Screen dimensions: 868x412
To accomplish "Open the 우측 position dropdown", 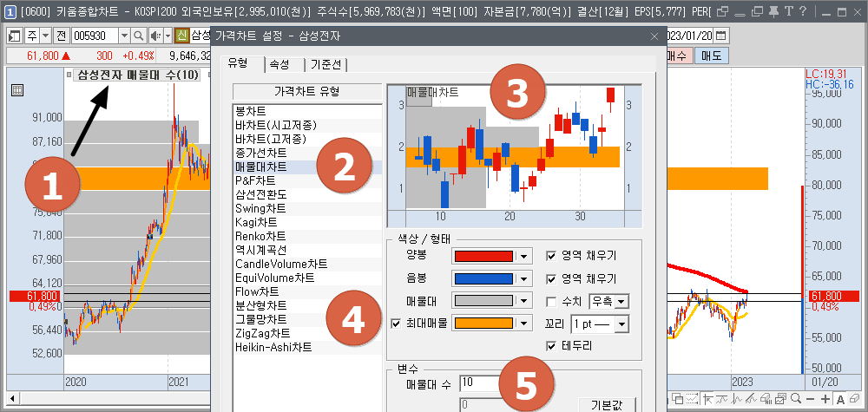I will (622, 302).
